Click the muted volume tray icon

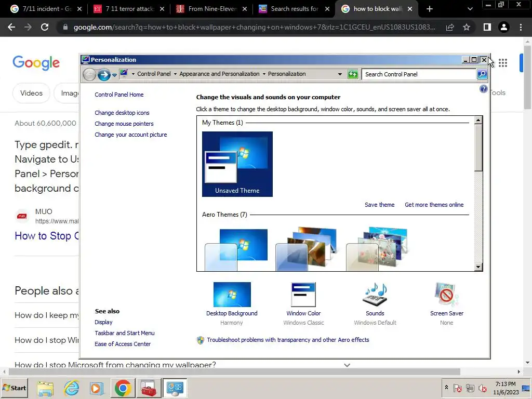tap(483, 388)
